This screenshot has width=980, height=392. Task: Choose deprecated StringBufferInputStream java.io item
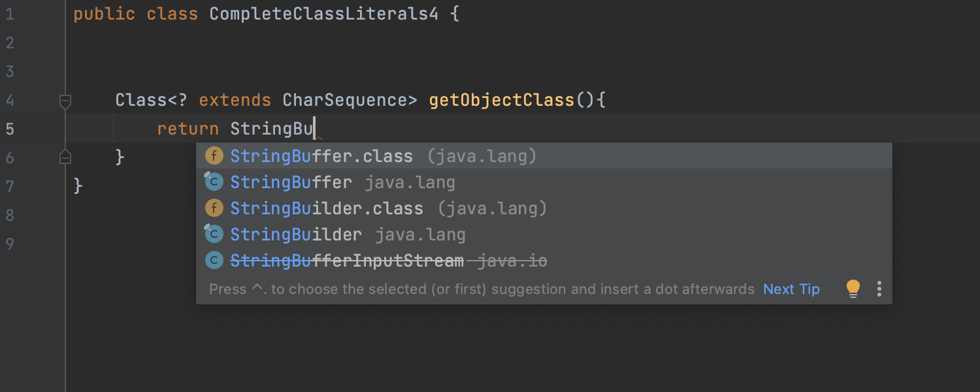click(544, 261)
